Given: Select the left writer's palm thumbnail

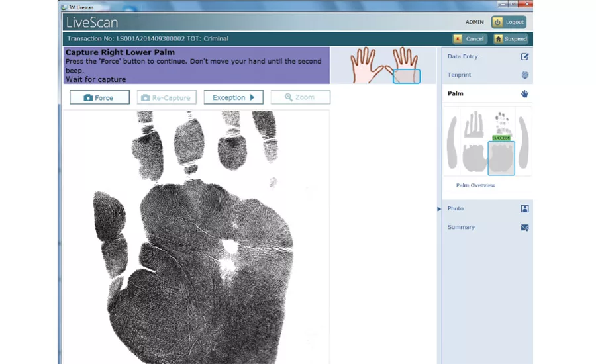Looking at the screenshot, I should [x=452, y=142].
